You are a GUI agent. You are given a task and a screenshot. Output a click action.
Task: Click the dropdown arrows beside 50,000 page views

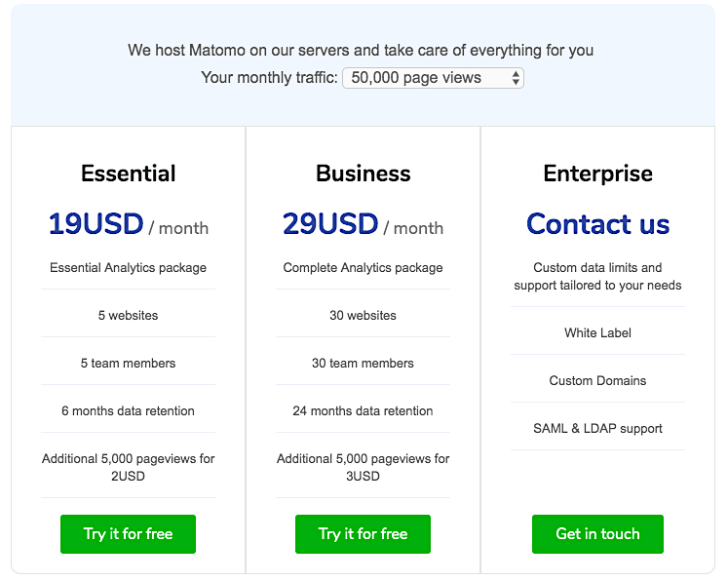(x=516, y=78)
